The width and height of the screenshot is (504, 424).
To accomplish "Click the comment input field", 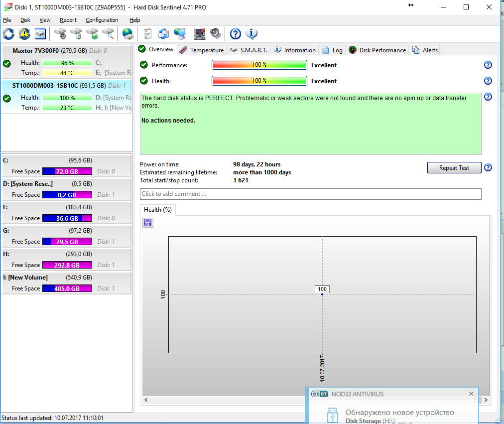I will click(x=310, y=194).
